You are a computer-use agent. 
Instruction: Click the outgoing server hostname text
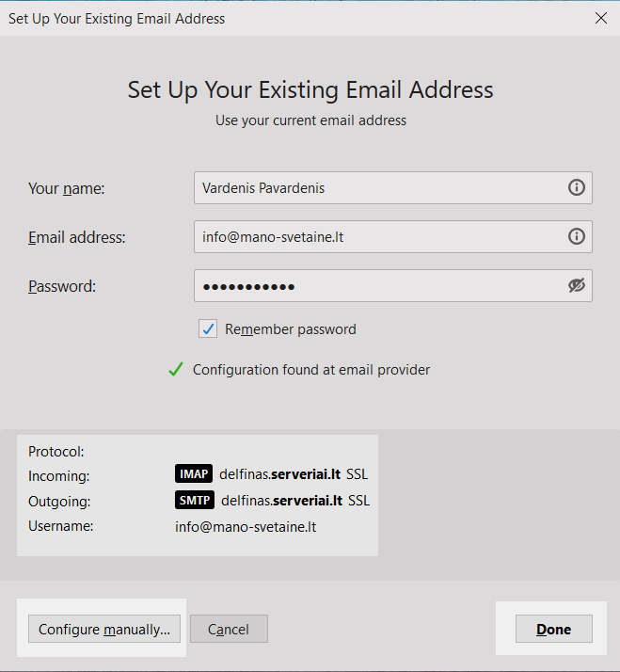(x=280, y=501)
